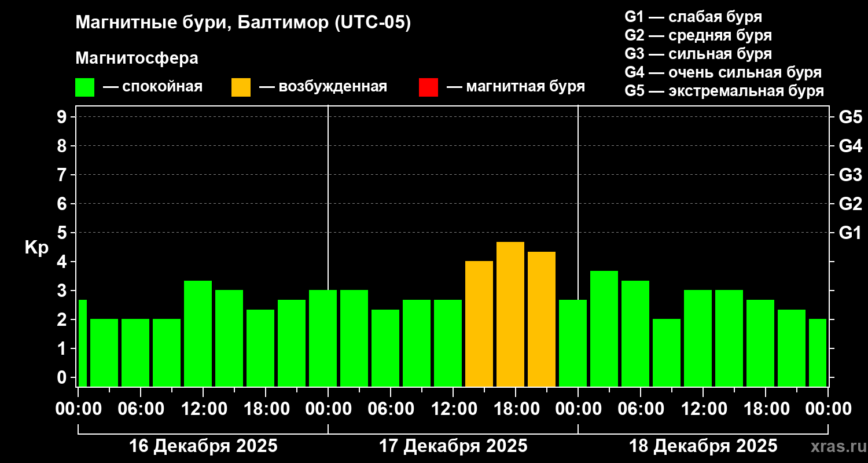The width and height of the screenshot is (868, 463).
Task: Click green bar crossing midnight into 18 December
Action: point(573,343)
